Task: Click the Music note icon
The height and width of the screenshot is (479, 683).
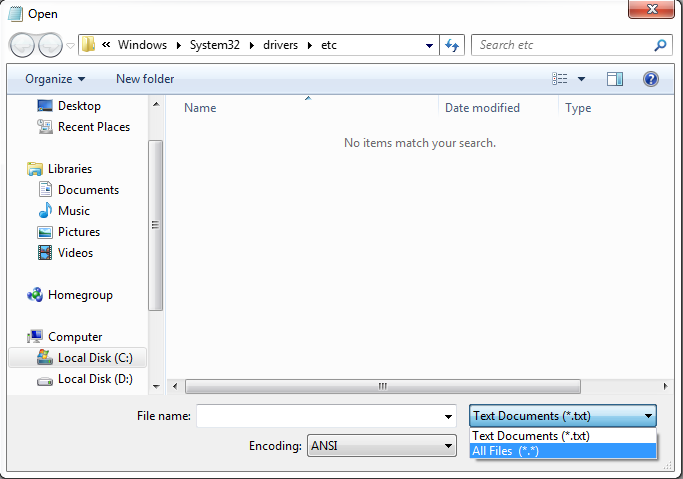Action: 45,211
